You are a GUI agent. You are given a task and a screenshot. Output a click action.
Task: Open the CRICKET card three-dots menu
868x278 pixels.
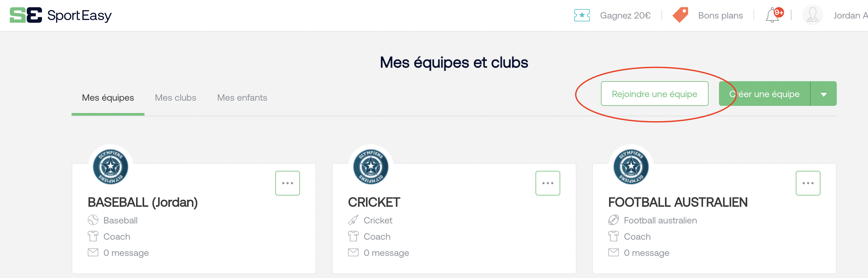pos(548,183)
